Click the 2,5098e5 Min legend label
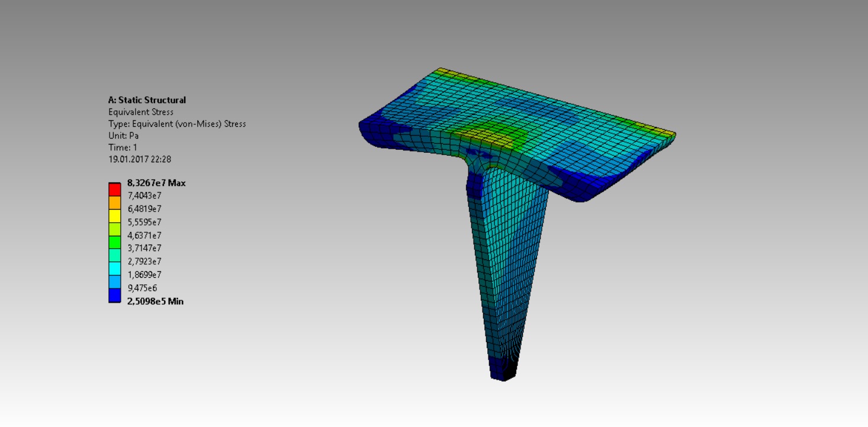 tap(155, 301)
